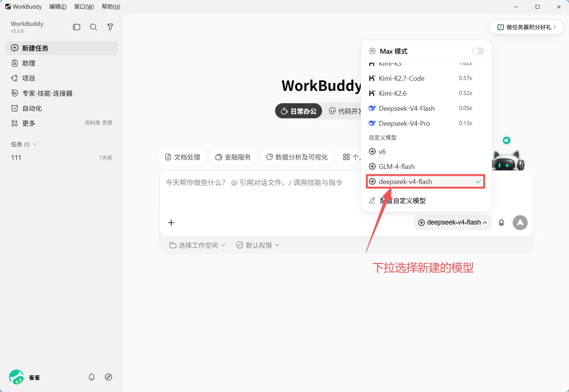Screen dimensions: 569x392
Task: Click the 0.57x multiplier value
Action: point(465,78)
